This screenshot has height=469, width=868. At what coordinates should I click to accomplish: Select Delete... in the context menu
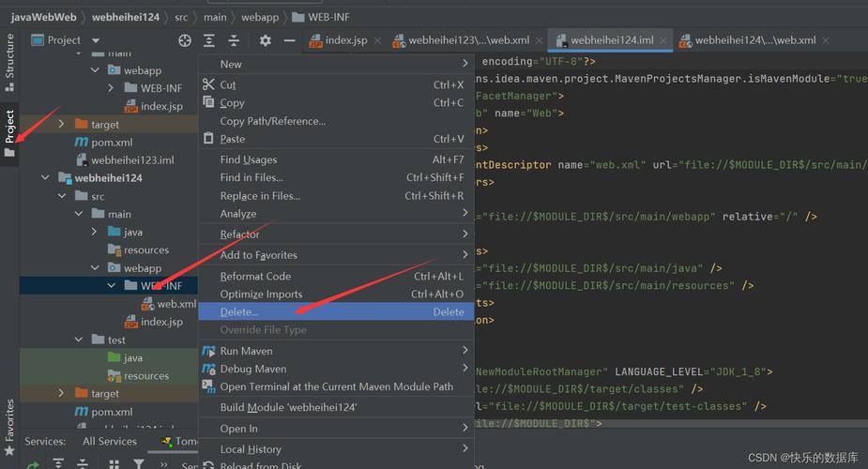click(239, 311)
